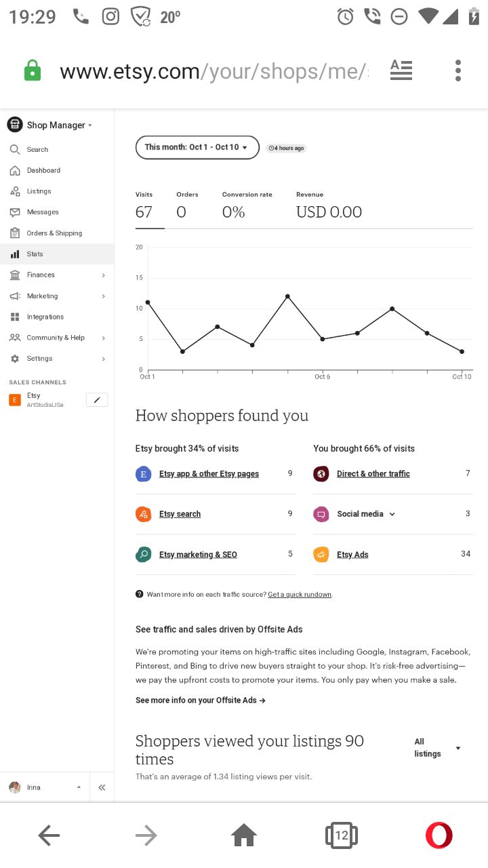Tap the browser home icon
The width and height of the screenshot is (488, 868).
[x=244, y=835]
